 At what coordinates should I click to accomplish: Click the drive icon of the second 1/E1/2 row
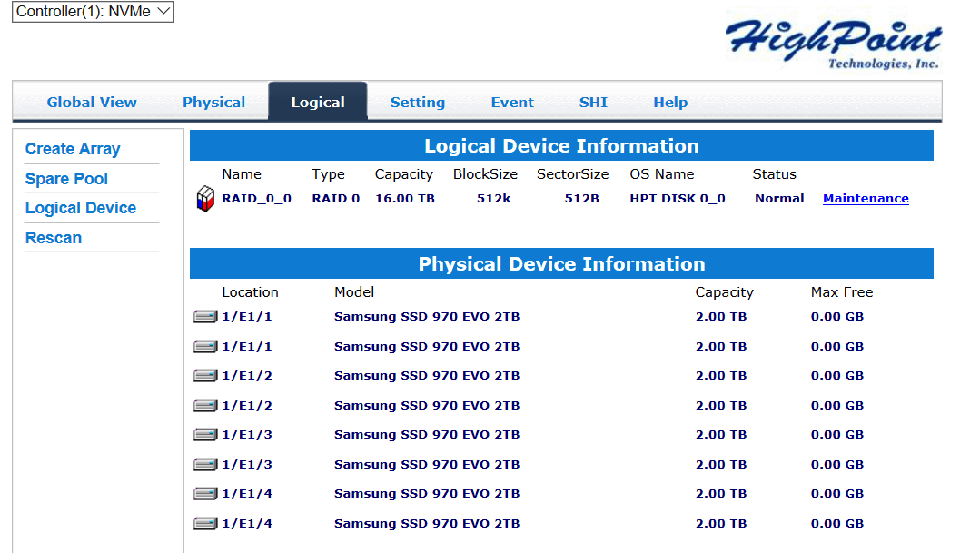click(205, 406)
